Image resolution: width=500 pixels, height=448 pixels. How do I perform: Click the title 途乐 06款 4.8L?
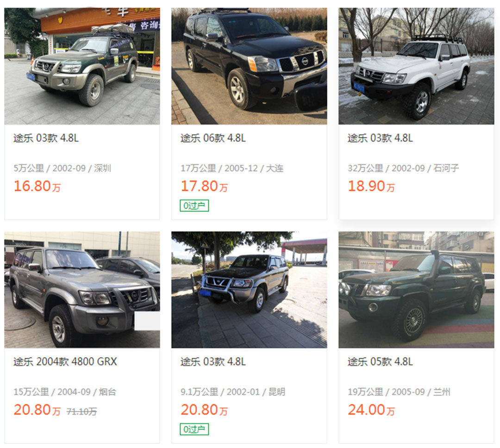[x=213, y=138]
